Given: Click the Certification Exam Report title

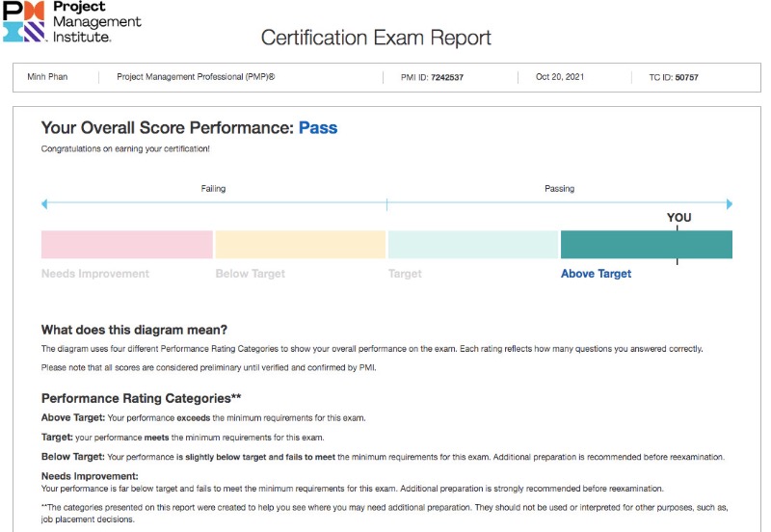Looking at the screenshot, I should click(x=376, y=38).
